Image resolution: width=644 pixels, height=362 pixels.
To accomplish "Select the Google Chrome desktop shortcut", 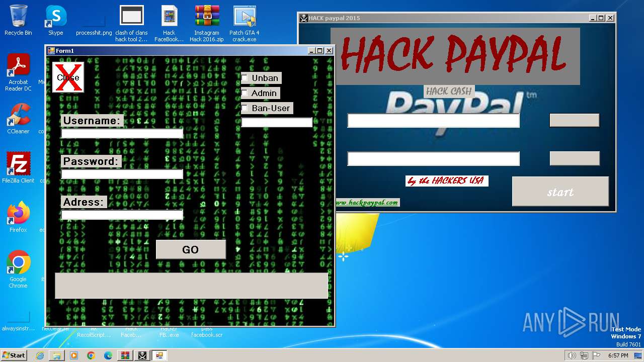I will pyautogui.click(x=18, y=269).
